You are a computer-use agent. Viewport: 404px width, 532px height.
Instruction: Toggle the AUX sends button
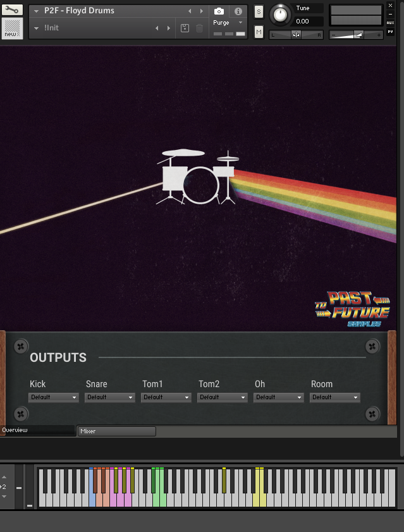[391, 23]
